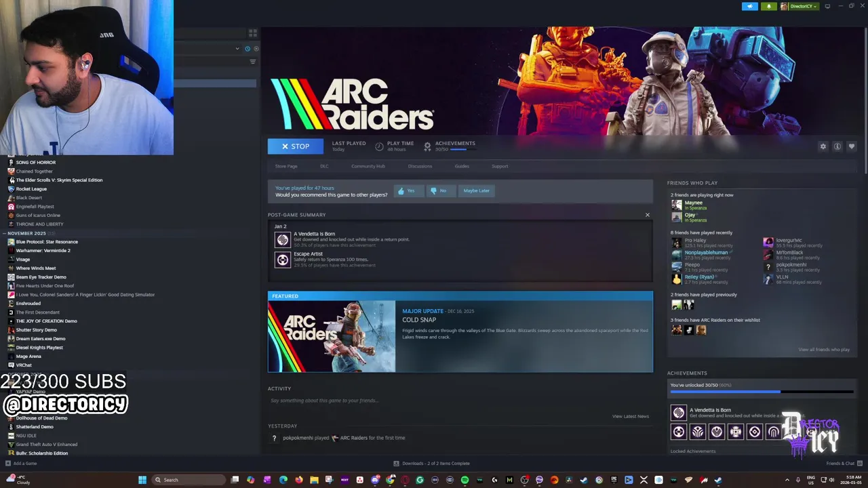Open Spotify from taskbar

(465, 480)
